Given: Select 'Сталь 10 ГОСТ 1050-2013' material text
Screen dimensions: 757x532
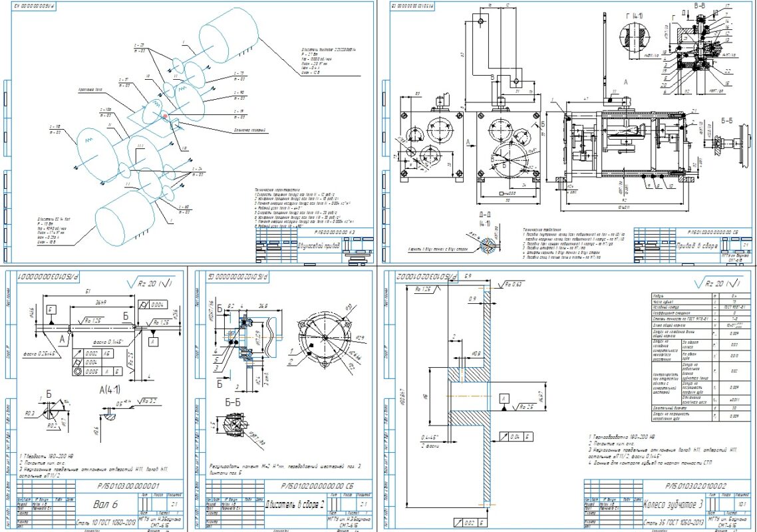Looking at the screenshot, I should (106, 522).
